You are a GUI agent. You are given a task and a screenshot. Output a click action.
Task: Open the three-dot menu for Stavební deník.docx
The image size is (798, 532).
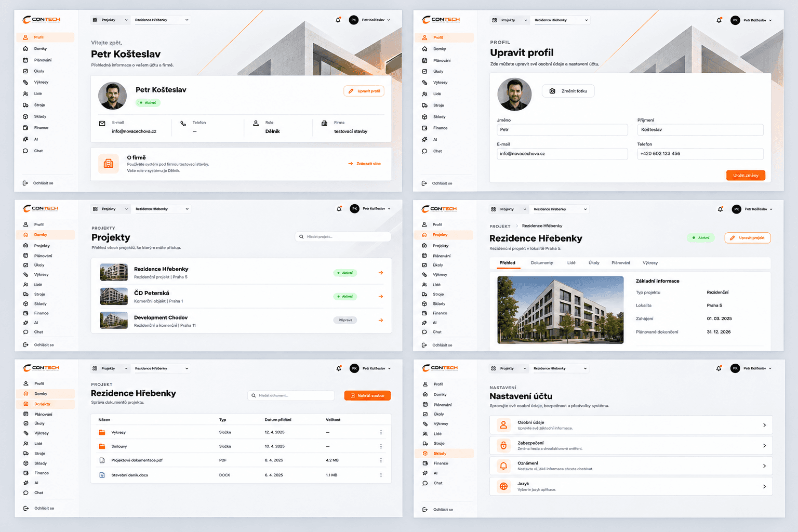click(381, 475)
